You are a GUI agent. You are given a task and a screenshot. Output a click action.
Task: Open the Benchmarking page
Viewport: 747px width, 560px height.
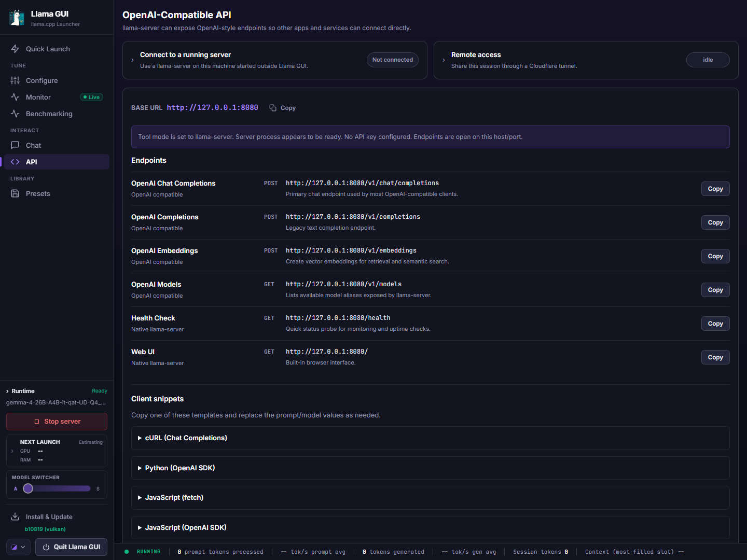[57, 114]
